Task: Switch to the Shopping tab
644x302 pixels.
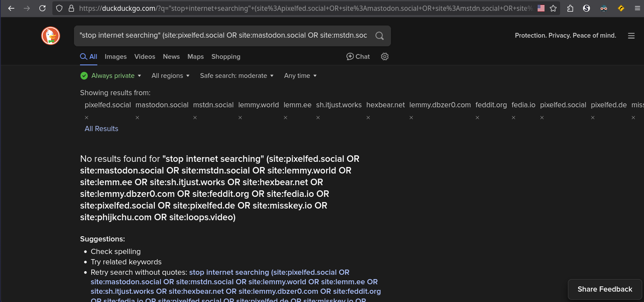Action: point(226,57)
